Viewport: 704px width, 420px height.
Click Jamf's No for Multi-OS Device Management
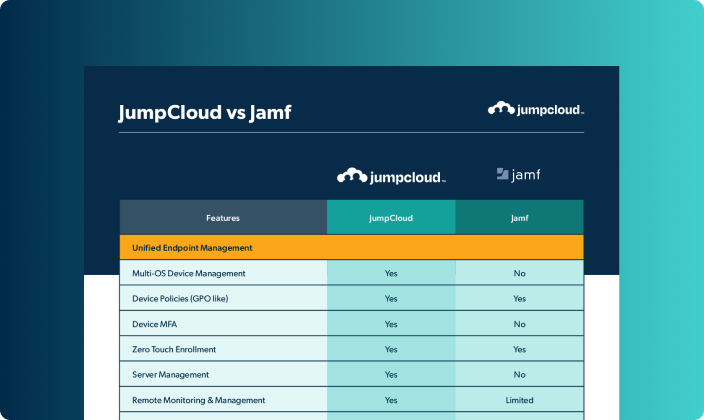519,273
